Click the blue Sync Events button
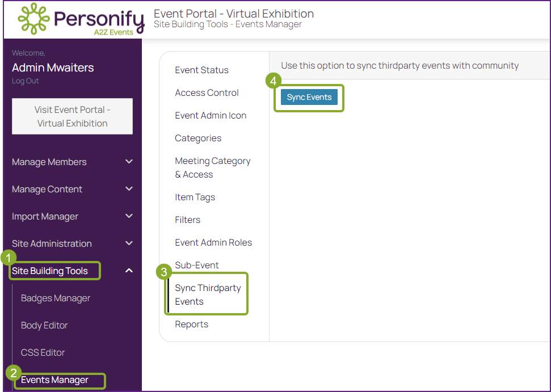Image resolution: width=551 pixels, height=392 pixels. [x=309, y=98]
